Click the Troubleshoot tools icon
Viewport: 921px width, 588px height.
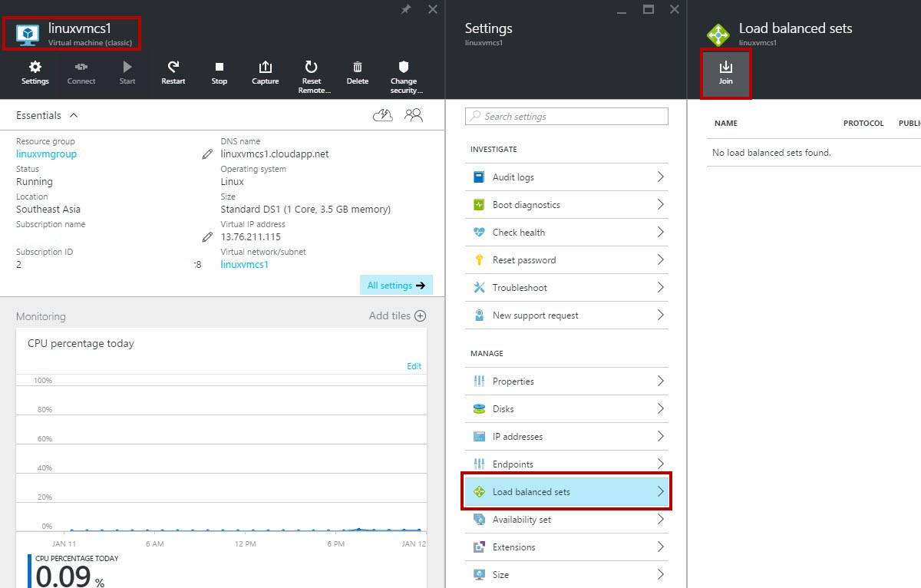click(x=479, y=287)
